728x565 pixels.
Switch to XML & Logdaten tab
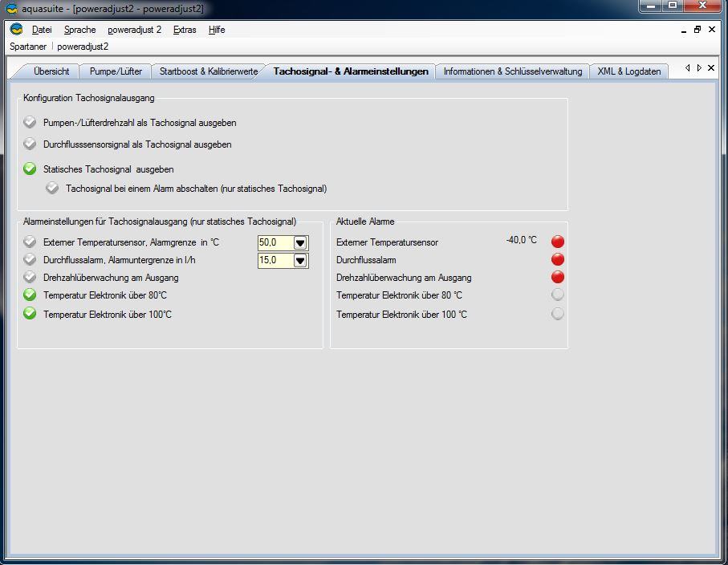coord(629,71)
